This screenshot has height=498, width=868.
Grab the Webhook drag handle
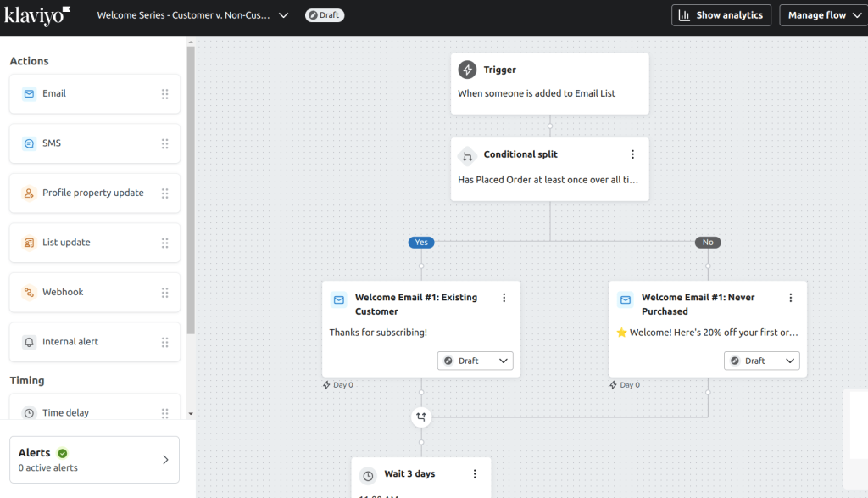pos(165,293)
